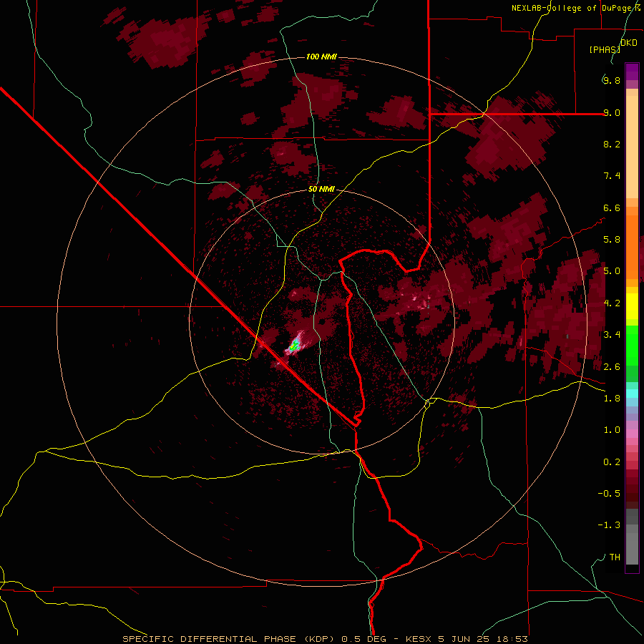Image resolution: width=644 pixels, height=644 pixels.
Task: Click the DKD label above the color bar
Action: [629, 42]
